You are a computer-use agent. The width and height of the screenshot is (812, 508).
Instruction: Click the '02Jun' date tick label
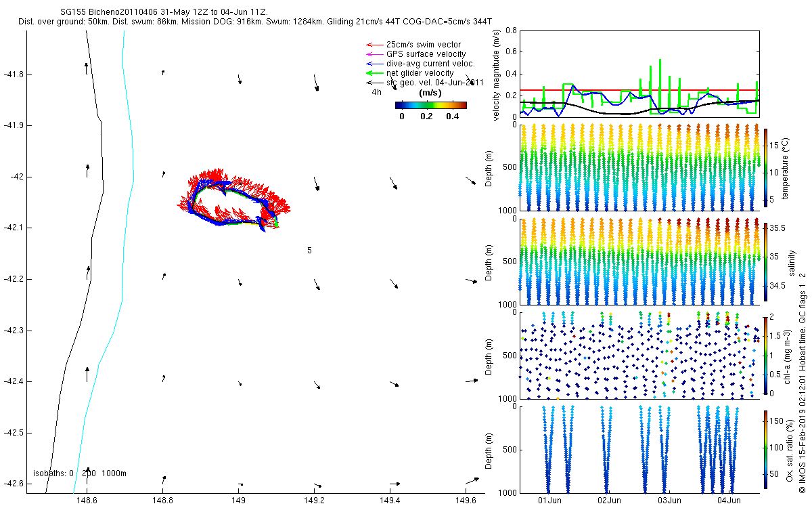(x=609, y=501)
